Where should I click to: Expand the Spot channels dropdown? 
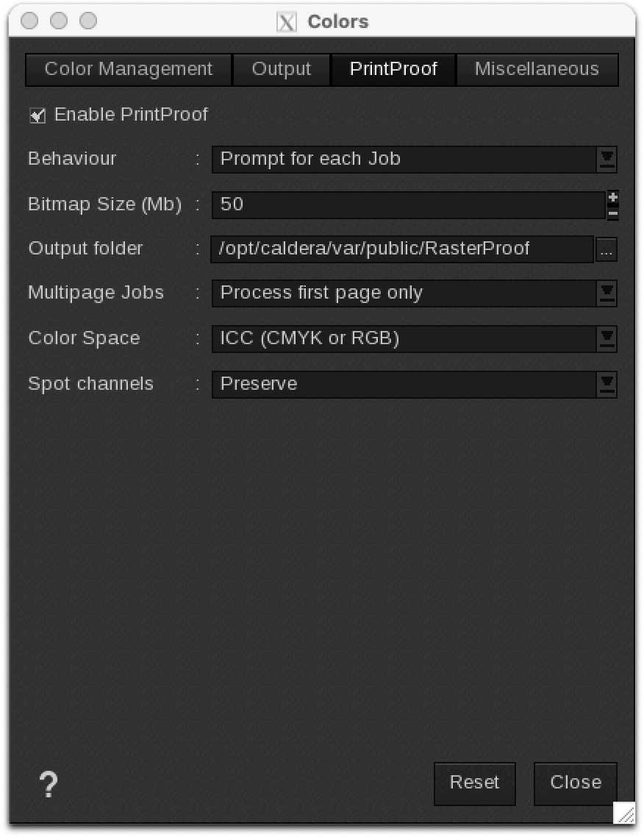(x=607, y=384)
